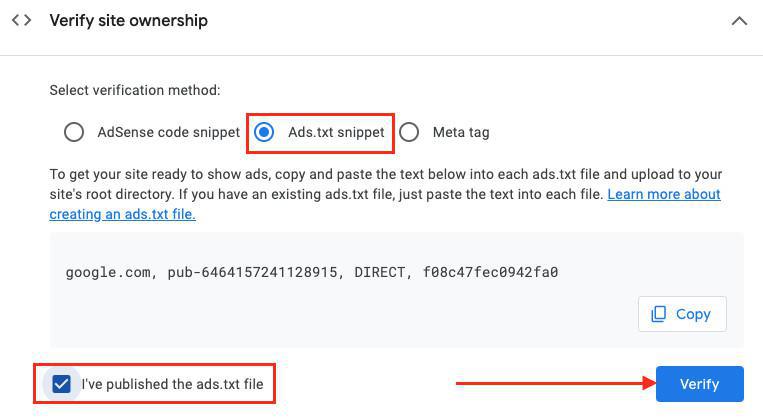Image resolution: width=763 pixels, height=418 pixels.
Task: Collapse the Verify site ownership section
Action: click(739, 21)
